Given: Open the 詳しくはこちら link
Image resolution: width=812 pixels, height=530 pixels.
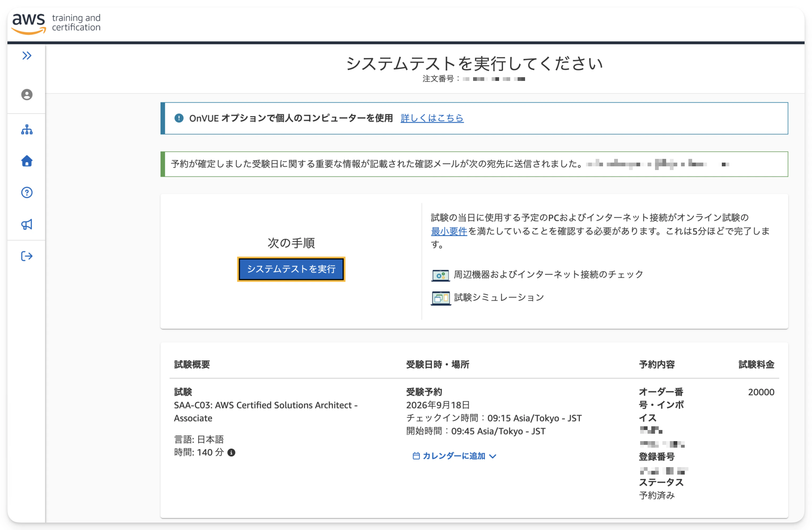Looking at the screenshot, I should click(x=432, y=118).
